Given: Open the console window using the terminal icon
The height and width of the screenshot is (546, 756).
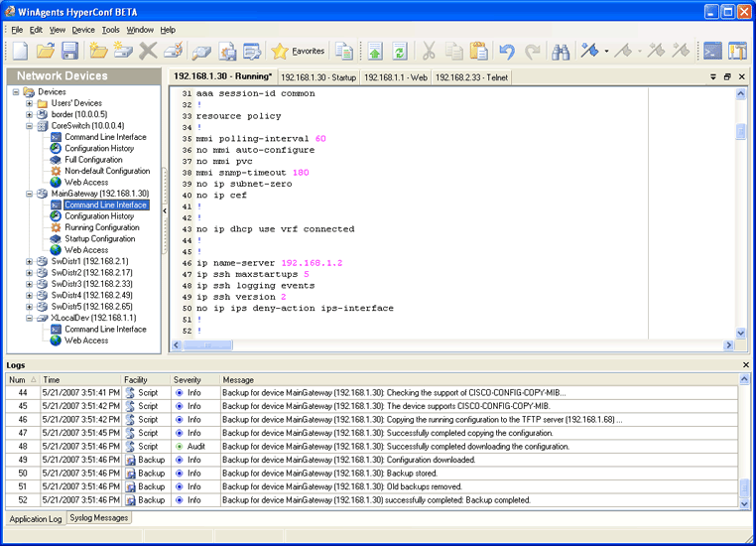Looking at the screenshot, I should [x=712, y=51].
